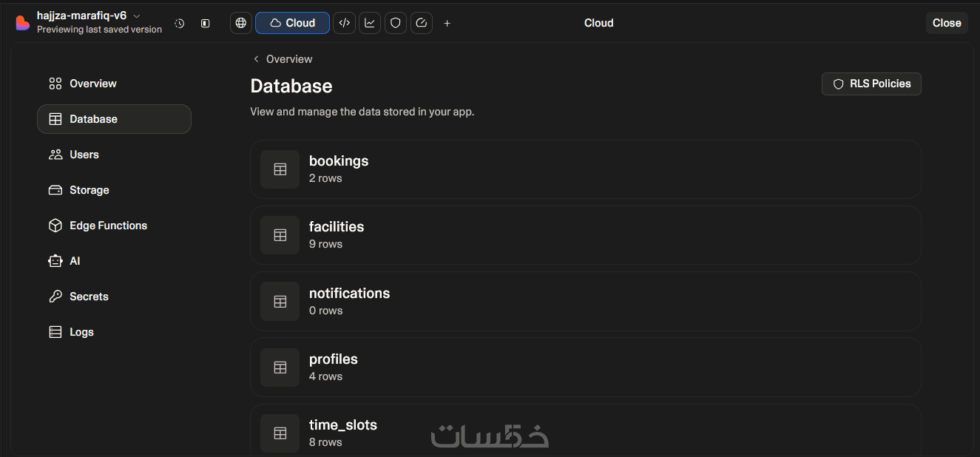980x457 pixels.
Task: Open Edge Functions section
Action: 108,226
